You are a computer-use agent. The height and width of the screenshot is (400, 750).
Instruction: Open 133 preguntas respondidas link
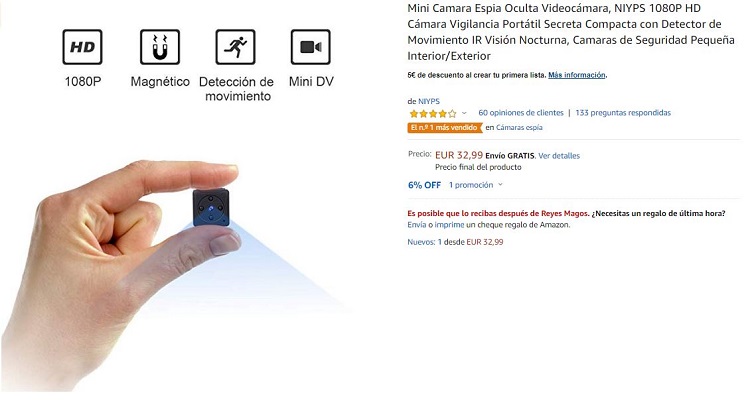pyautogui.click(x=623, y=113)
